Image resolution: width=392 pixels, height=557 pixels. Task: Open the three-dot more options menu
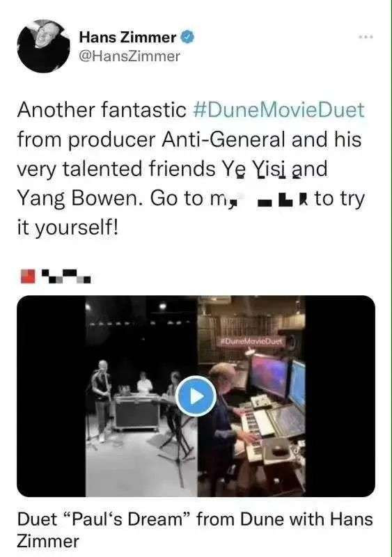(366, 37)
